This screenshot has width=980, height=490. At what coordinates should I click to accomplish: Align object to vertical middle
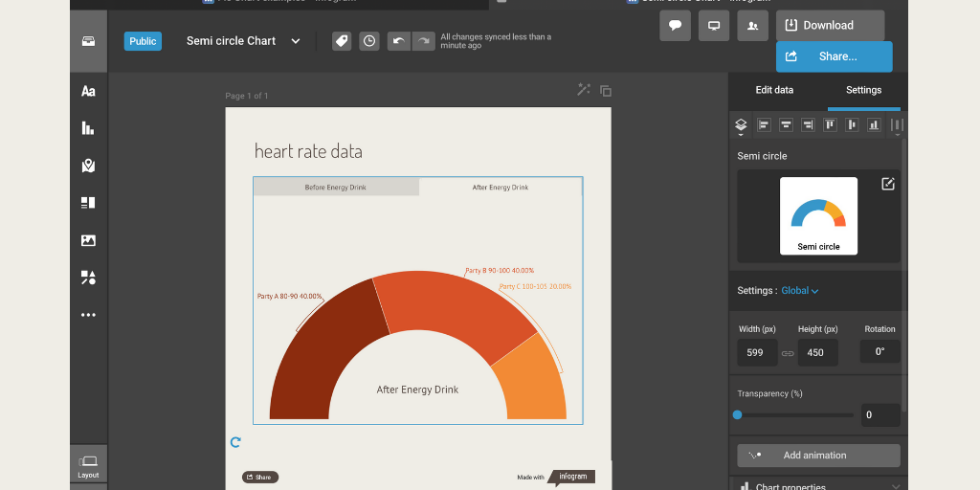pos(852,125)
